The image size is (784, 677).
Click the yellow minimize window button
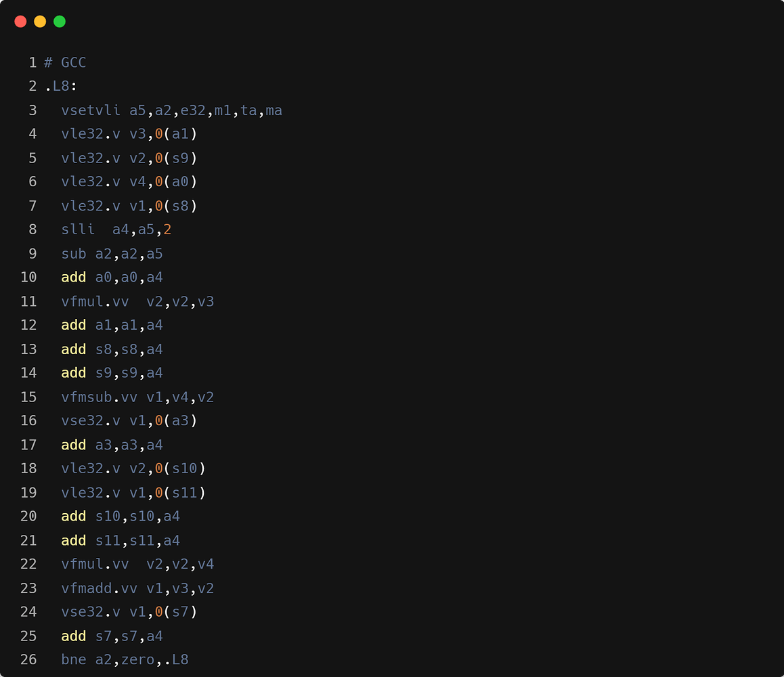click(x=40, y=22)
